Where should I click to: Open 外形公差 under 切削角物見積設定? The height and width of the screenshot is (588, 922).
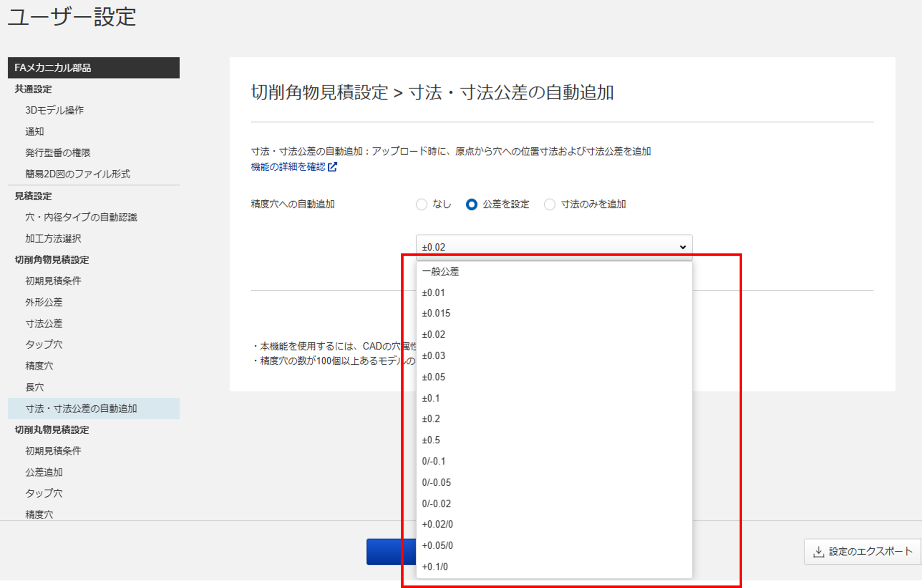point(44,302)
